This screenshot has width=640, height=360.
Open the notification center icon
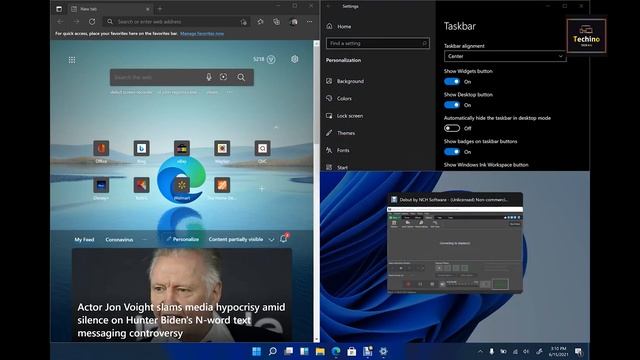point(578,351)
